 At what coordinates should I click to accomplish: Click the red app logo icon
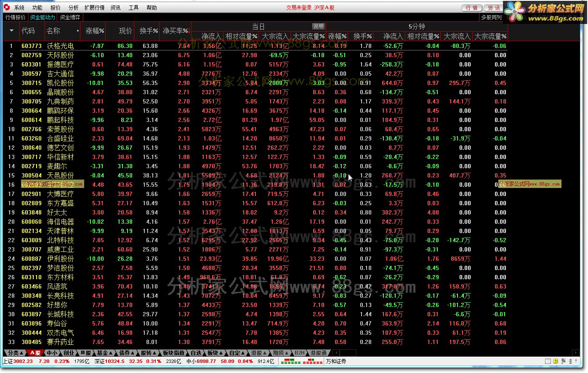[x=7, y=8]
